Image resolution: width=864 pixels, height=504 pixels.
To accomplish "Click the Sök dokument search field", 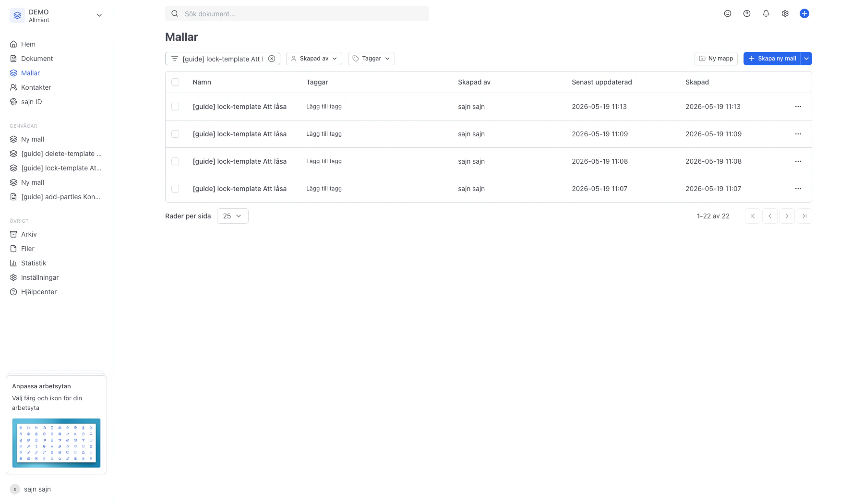I will pyautogui.click(x=297, y=13).
